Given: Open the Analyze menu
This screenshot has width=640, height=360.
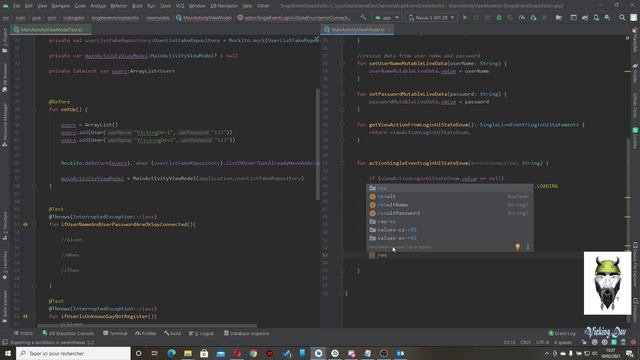Looking at the screenshot, I should pyautogui.click(x=98, y=6).
